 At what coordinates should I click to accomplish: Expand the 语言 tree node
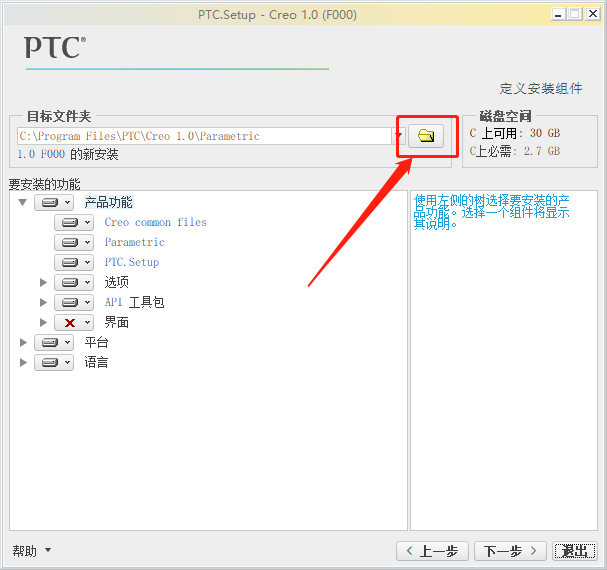pyautogui.click(x=23, y=363)
